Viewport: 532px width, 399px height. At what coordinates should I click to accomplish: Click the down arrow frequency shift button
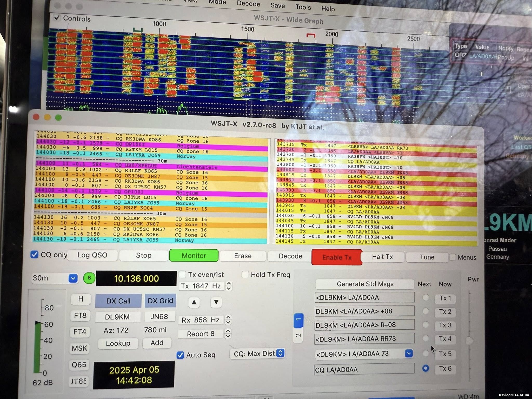click(216, 302)
